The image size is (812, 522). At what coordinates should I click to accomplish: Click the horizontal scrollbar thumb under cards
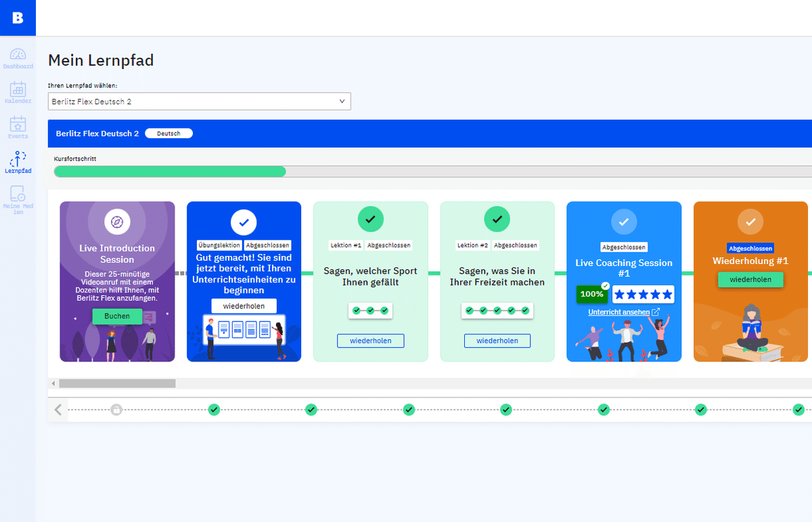click(x=117, y=383)
